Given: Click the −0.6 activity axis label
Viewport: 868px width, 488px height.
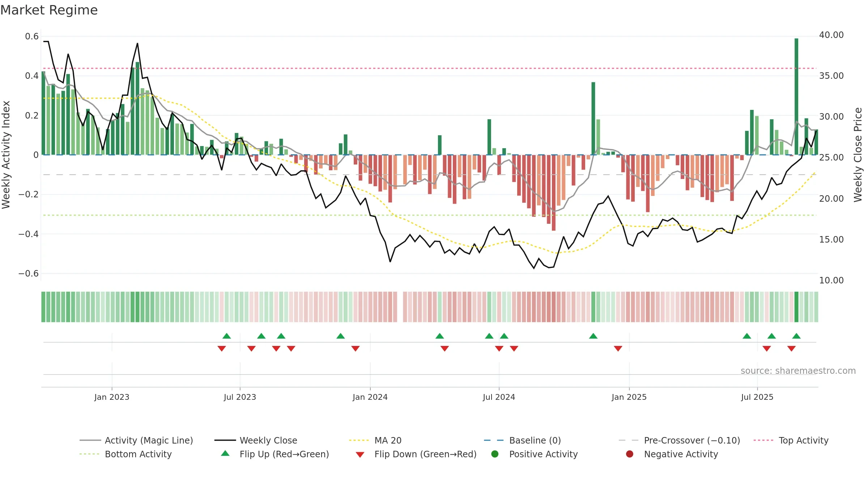Looking at the screenshot, I should click(29, 274).
